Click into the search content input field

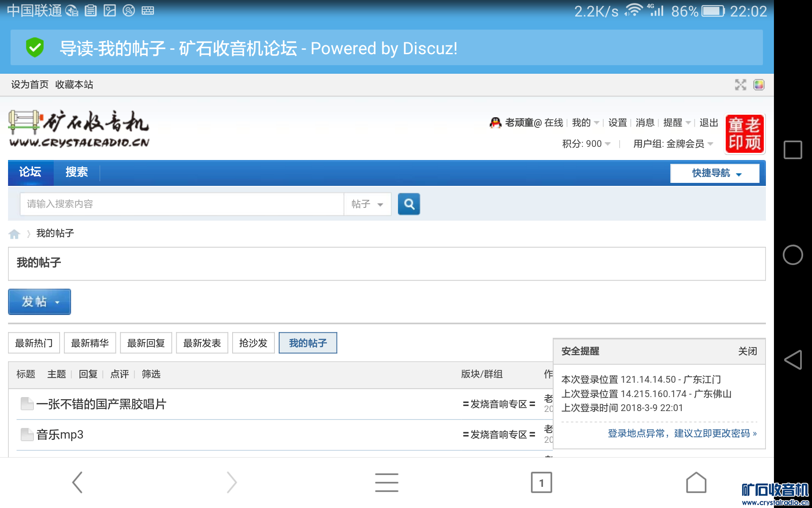182,204
